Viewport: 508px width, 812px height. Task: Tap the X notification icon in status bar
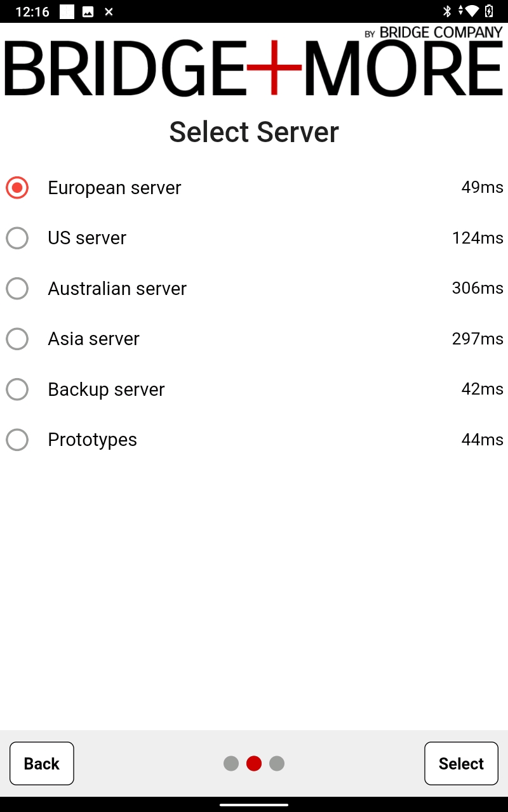pyautogui.click(x=109, y=11)
